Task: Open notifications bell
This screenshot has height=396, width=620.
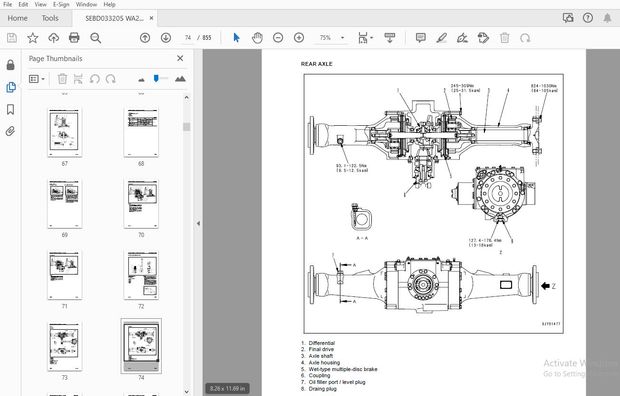Action: [x=607, y=18]
